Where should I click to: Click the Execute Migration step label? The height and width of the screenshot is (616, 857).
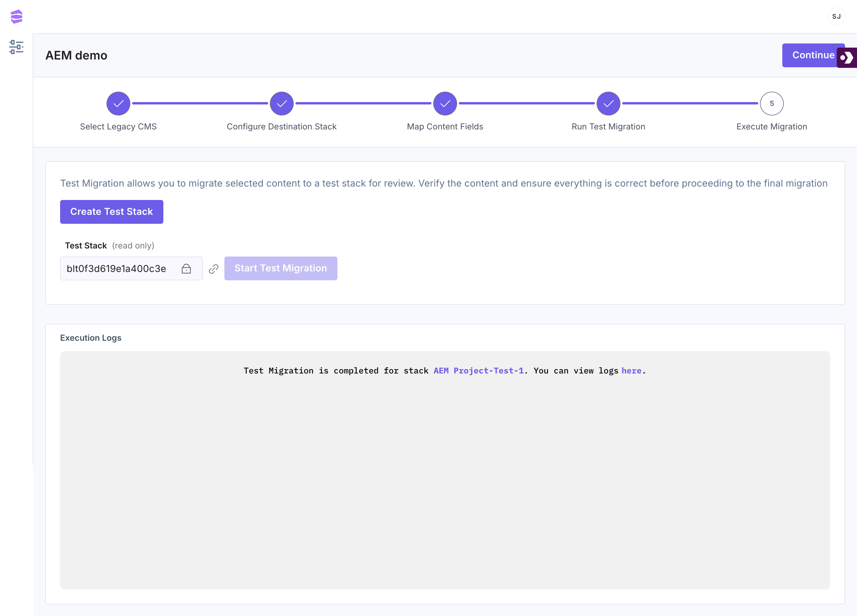click(x=771, y=126)
